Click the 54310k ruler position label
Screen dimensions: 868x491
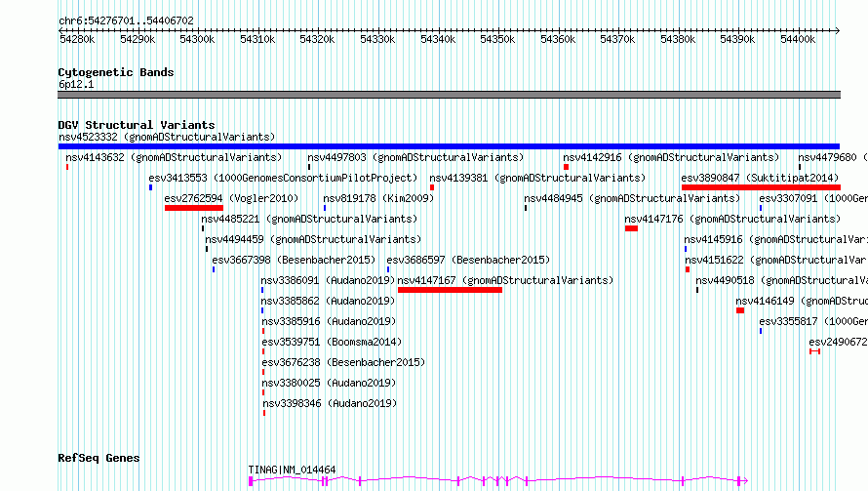pyautogui.click(x=257, y=39)
